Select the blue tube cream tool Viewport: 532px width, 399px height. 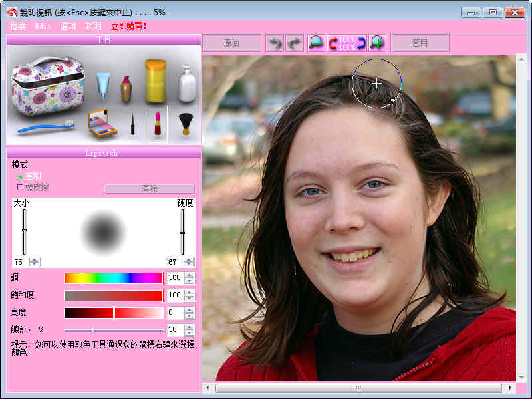(x=103, y=86)
